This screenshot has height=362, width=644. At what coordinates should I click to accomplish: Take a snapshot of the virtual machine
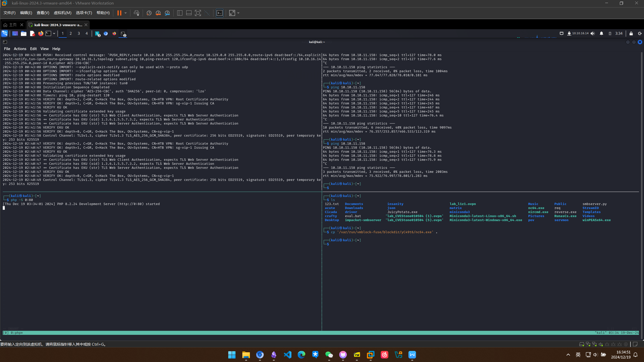149,13
